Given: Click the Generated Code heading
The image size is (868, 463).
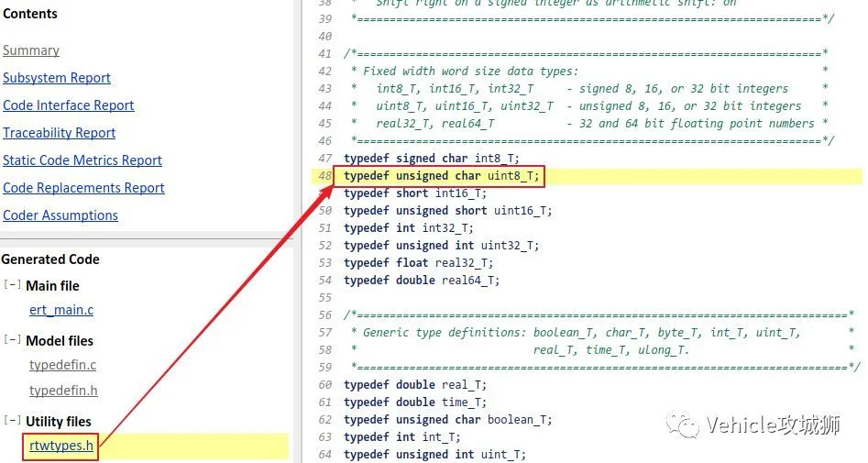Looking at the screenshot, I should (x=50, y=259).
